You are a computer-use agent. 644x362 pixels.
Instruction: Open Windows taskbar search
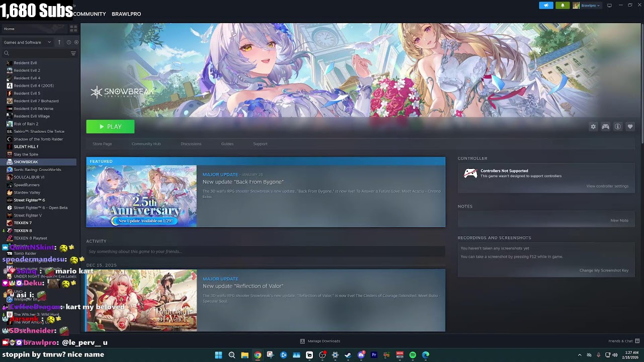point(232,355)
